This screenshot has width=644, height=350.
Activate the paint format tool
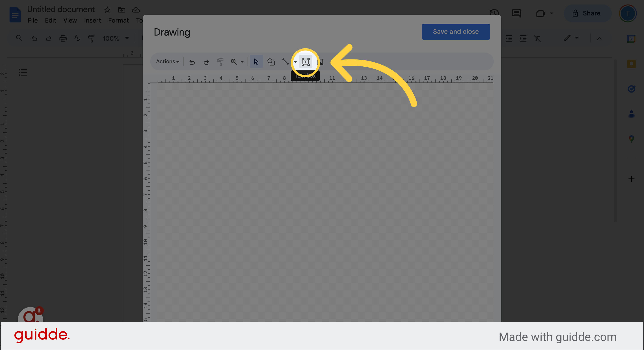click(x=220, y=61)
